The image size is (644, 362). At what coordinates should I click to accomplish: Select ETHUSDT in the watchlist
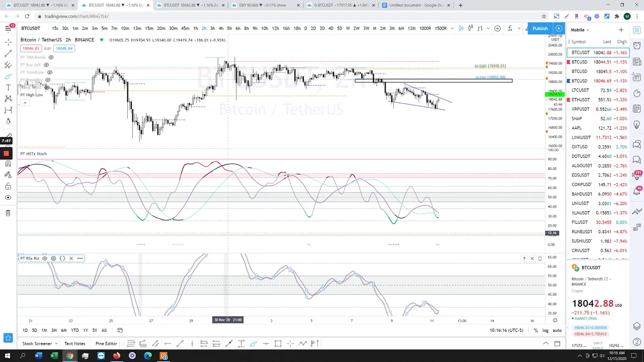click(x=598, y=100)
